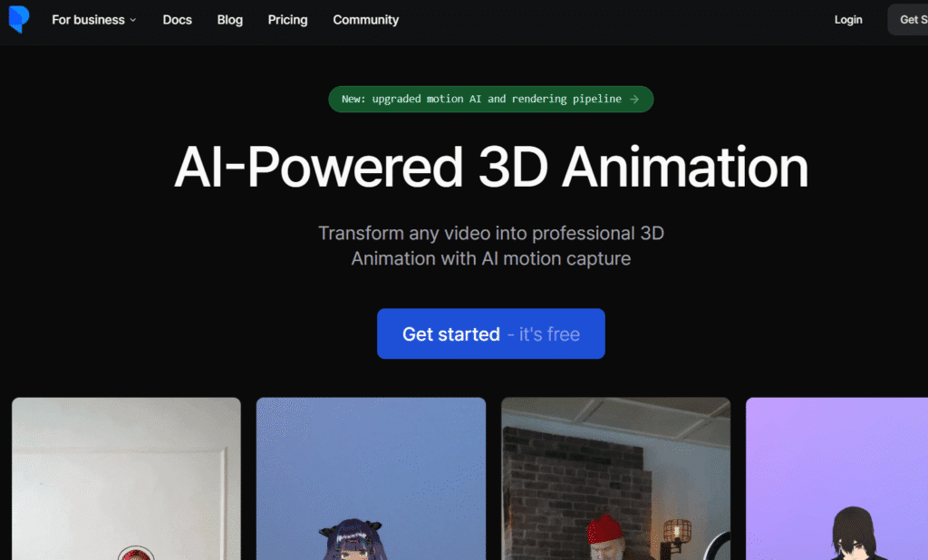928x560 pixels.
Task: Go to the Blog page
Action: pyautogui.click(x=230, y=20)
